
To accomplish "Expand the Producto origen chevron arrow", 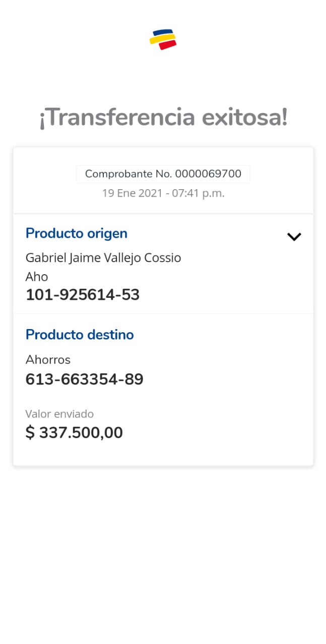I will click(294, 236).
